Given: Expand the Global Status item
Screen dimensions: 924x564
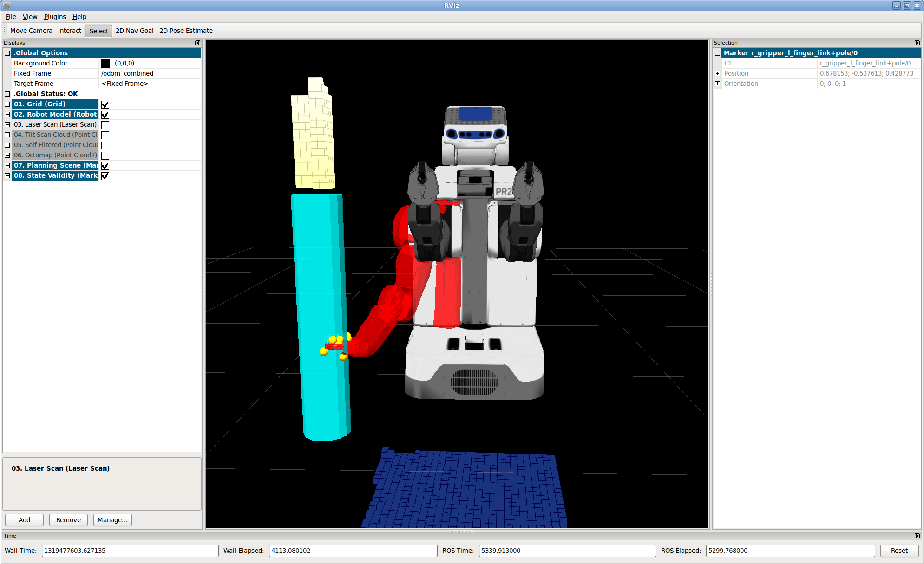Looking at the screenshot, I should click(7, 94).
